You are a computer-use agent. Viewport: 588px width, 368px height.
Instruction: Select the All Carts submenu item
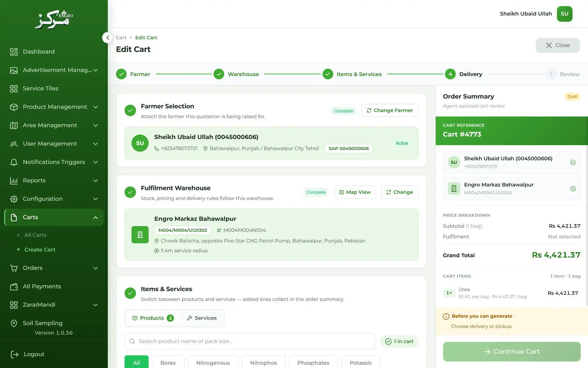(35, 235)
